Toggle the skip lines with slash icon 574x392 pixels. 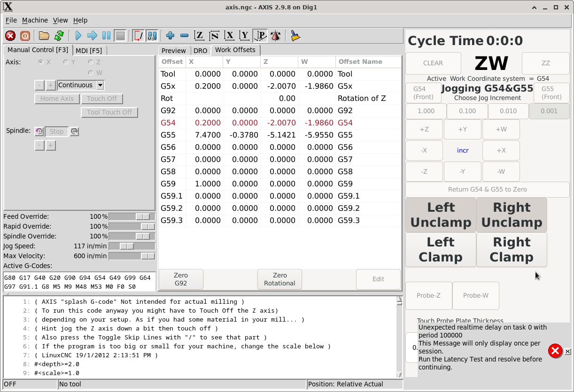pyautogui.click(x=138, y=36)
